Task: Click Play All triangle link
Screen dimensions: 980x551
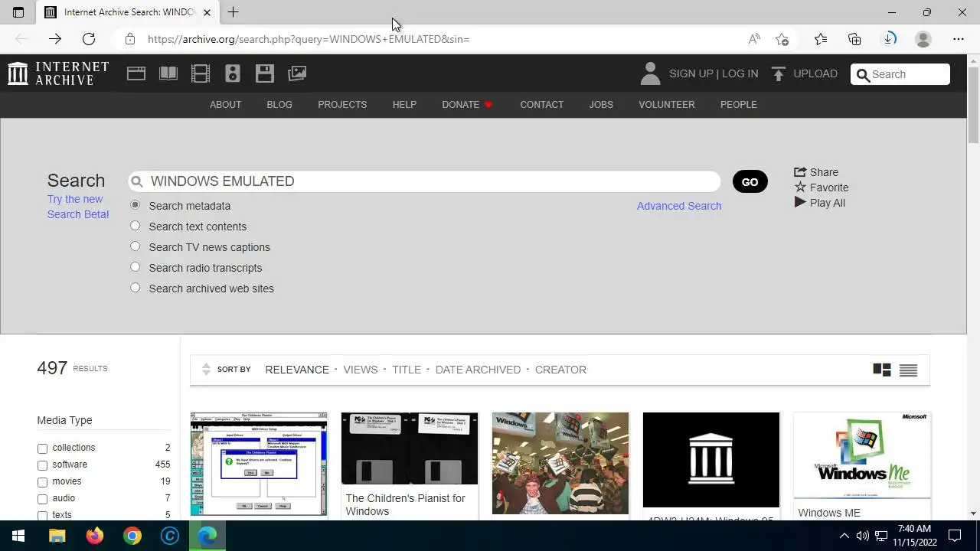Action: 820,203
